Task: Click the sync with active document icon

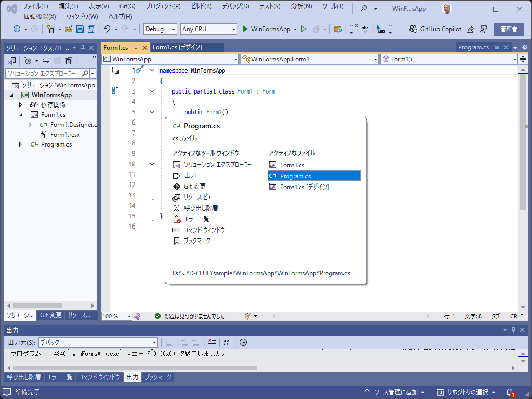Action: coord(46,61)
